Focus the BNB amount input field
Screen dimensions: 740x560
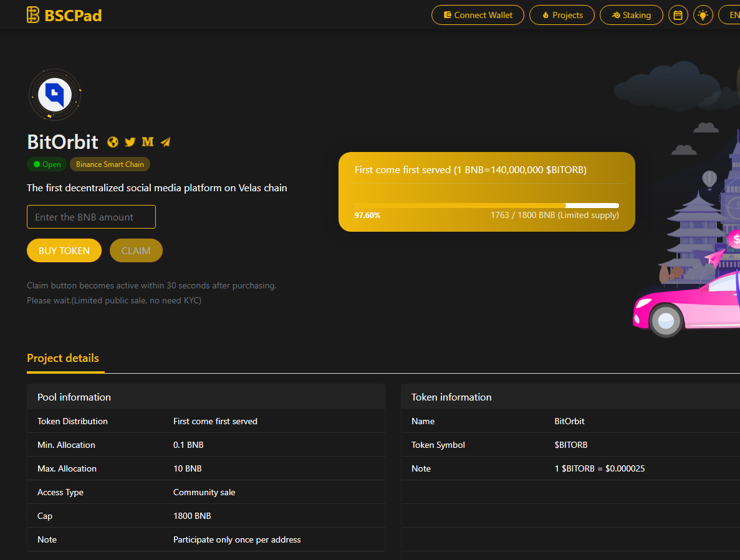91,217
